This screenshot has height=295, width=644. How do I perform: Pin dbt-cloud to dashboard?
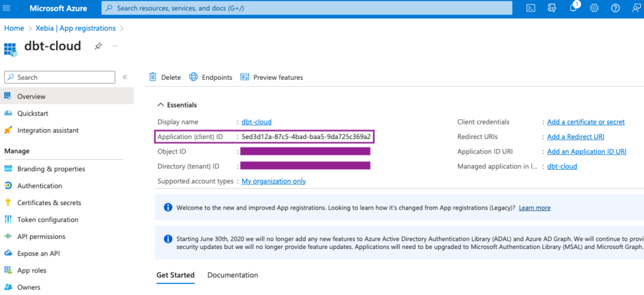click(97, 46)
